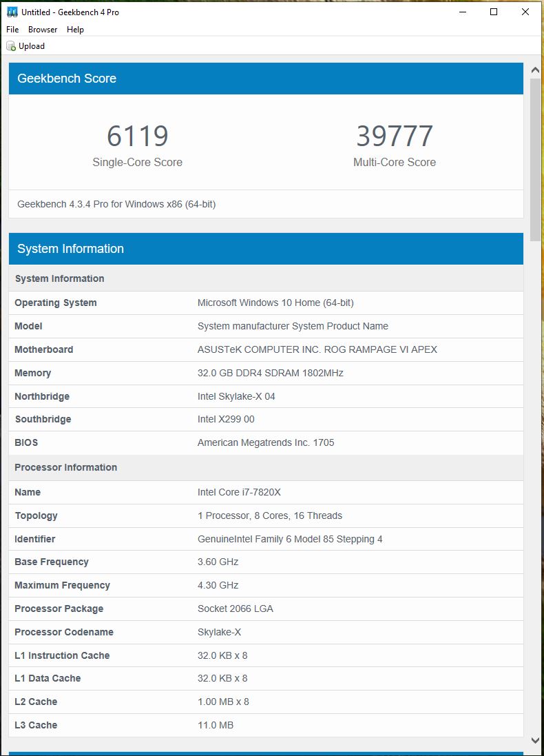This screenshot has width=544, height=756.
Task: Click the L2 Cache label
Action: coord(36,702)
